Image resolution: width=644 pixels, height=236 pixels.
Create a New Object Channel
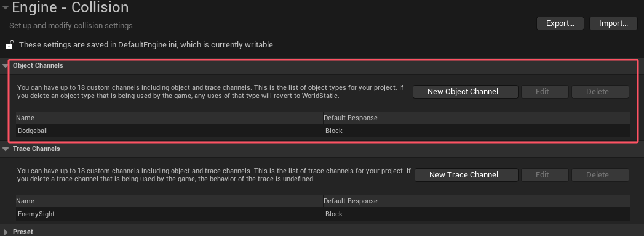[466, 92]
